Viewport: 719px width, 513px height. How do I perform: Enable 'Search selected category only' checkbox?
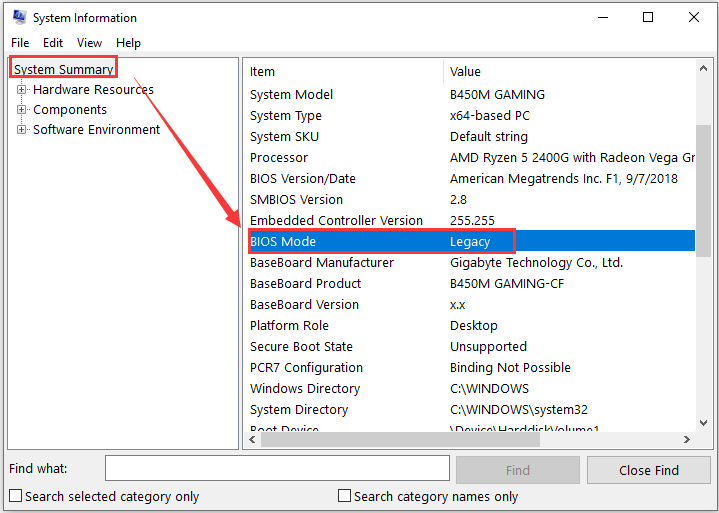click(16, 496)
